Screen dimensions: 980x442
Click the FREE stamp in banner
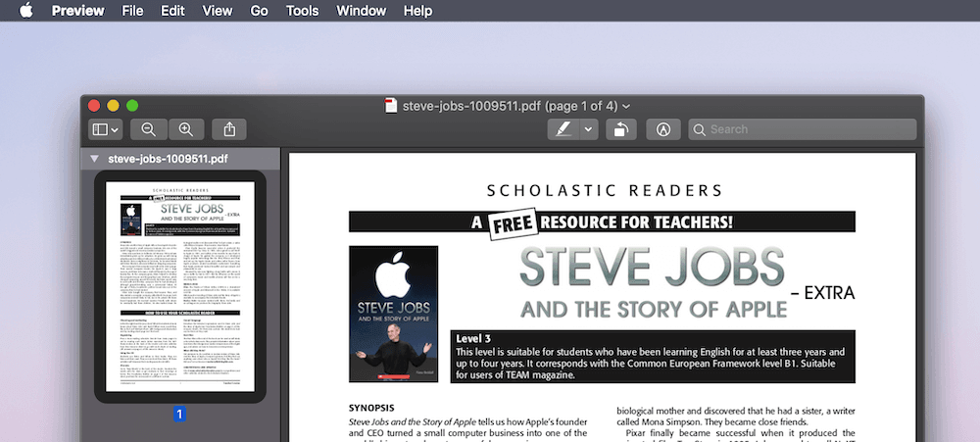pyautogui.click(x=514, y=223)
